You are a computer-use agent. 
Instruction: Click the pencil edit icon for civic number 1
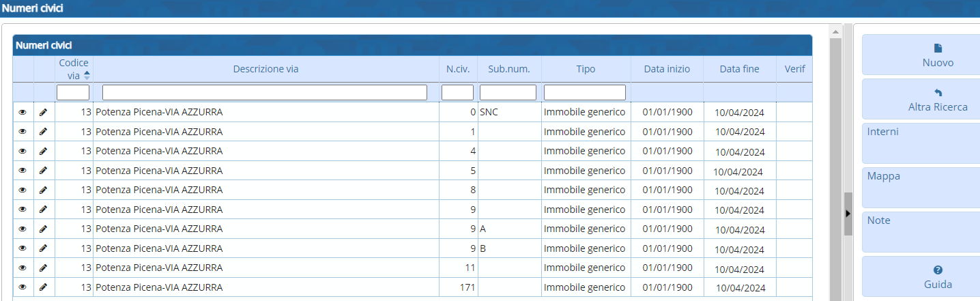[x=44, y=132]
